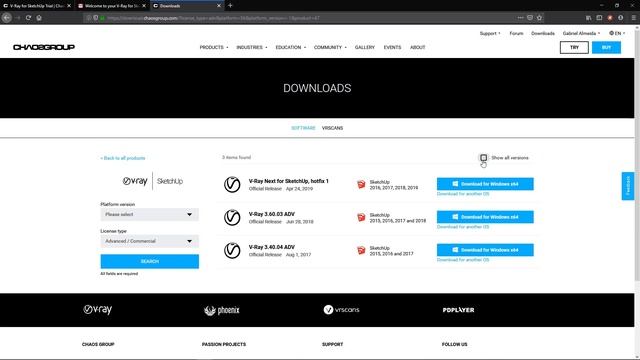The image size is (640, 360).
Task: Click the V-Ray SketchUp product logo
Action: pos(153,181)
